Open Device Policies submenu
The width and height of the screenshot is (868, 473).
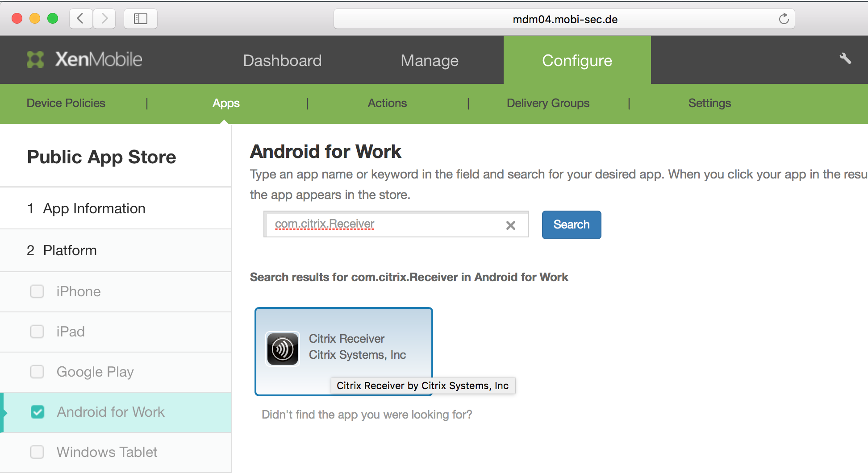point(66,103)
